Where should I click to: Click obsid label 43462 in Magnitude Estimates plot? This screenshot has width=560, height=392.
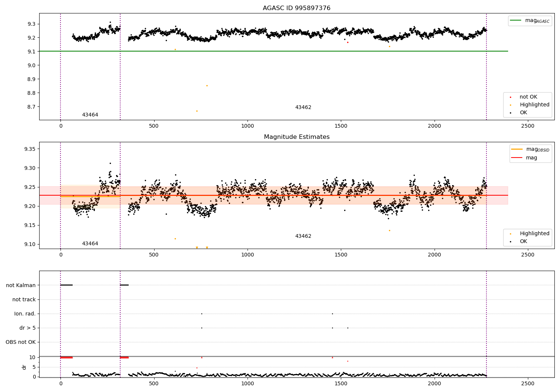303,236
